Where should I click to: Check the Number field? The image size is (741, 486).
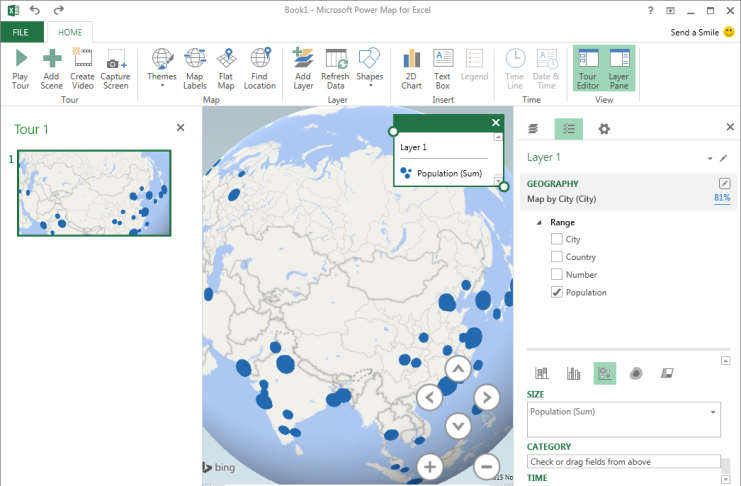coord(557,274)
